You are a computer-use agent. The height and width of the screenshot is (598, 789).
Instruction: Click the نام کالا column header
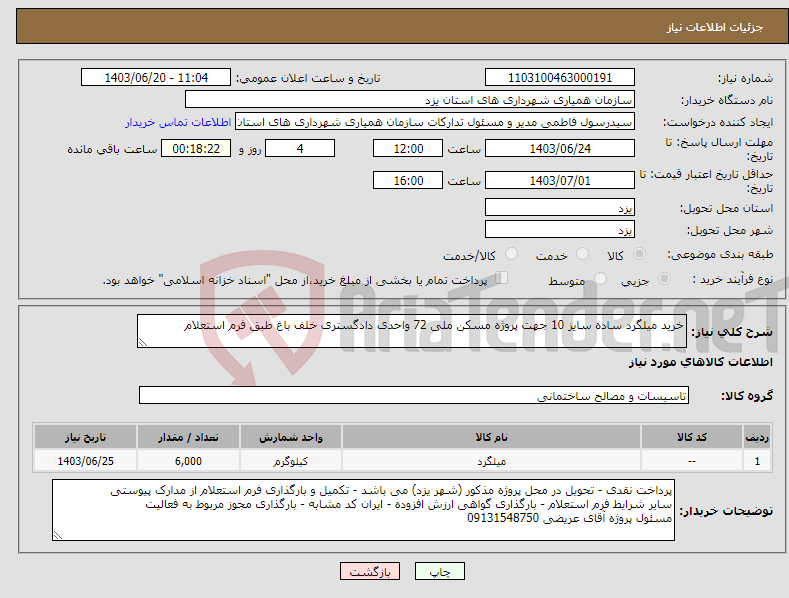pos(491,437)
